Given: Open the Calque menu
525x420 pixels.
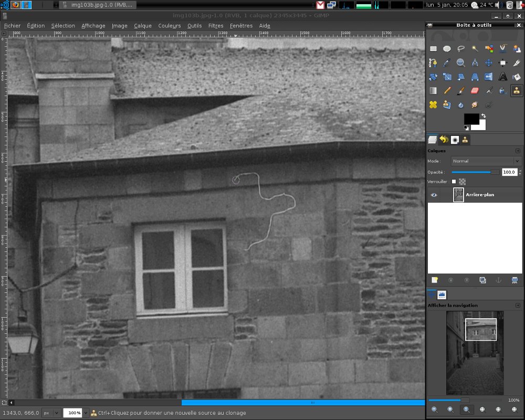Looking at the screenshot, I should 143,26.
